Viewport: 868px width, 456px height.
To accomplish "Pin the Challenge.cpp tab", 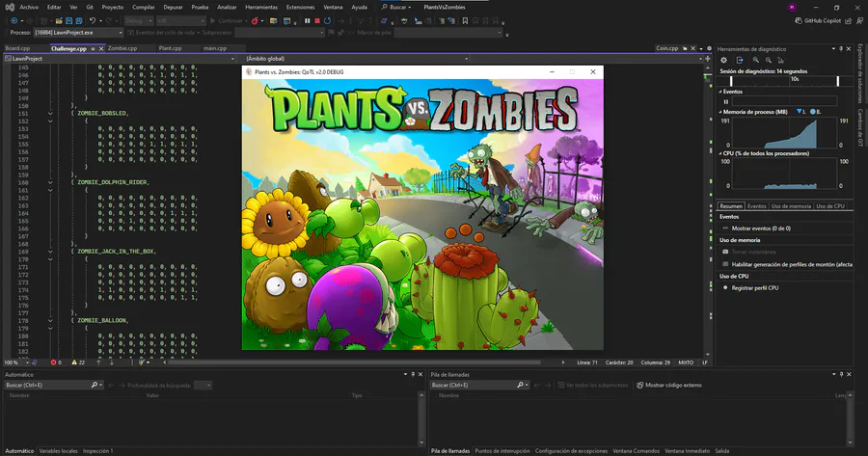I will point(93,49).
